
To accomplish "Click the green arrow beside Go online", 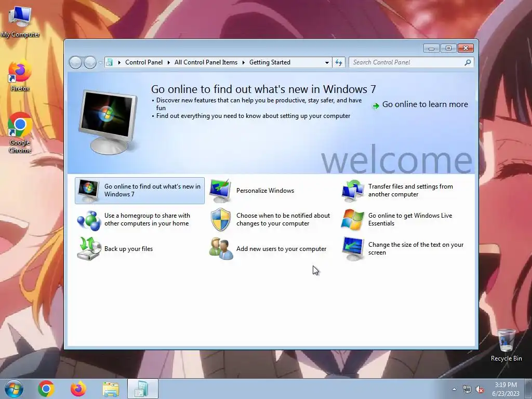I will click(376, 106).
